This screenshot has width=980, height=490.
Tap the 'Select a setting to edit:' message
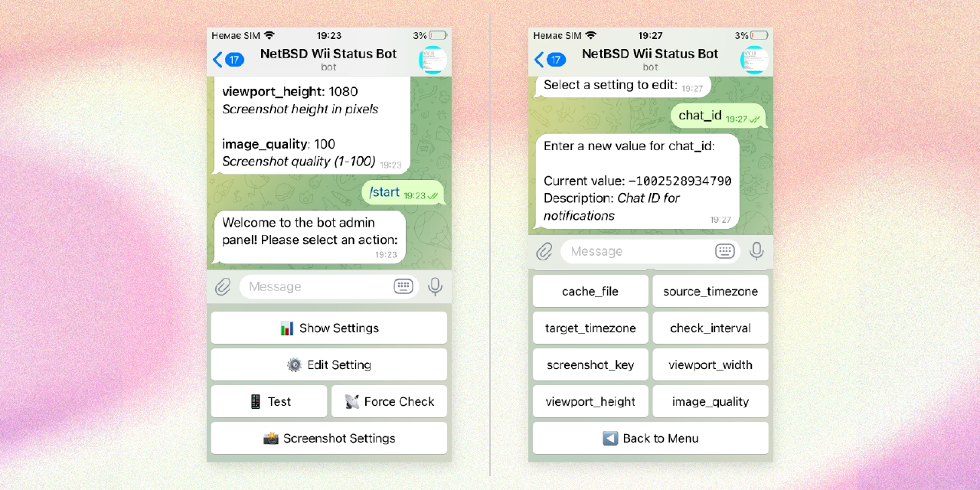pyautogui.click(x=623, y=86)
